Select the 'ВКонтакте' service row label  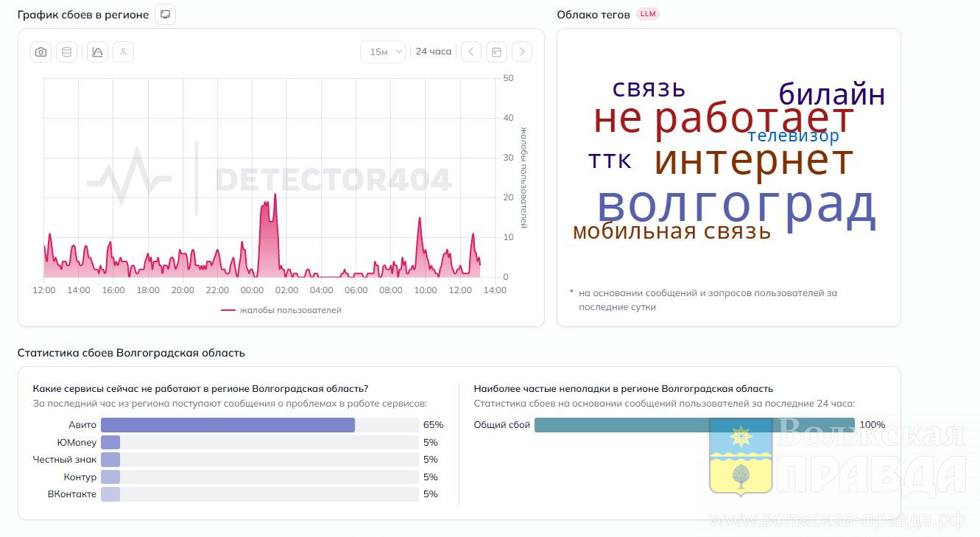(72, 494)
